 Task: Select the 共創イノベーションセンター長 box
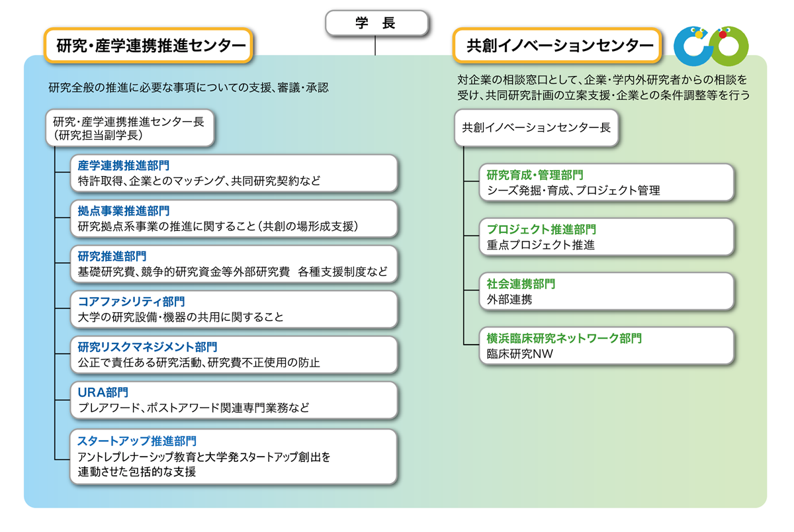(537, 128)
